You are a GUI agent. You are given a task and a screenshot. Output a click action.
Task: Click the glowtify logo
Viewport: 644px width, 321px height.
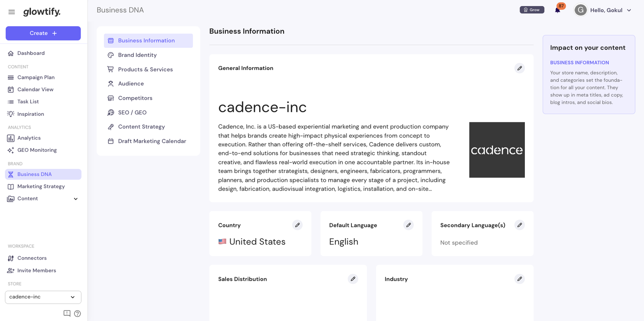42,12
